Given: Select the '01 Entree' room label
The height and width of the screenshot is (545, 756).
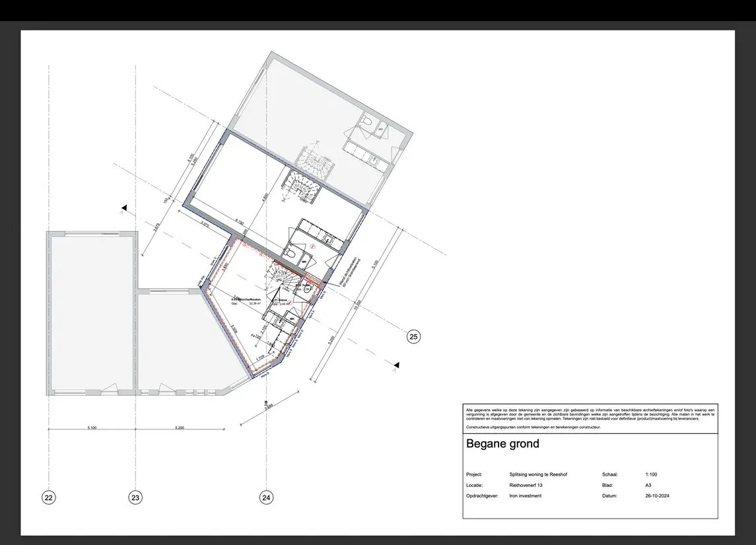Looking at the screenshot, I should 280,299.
